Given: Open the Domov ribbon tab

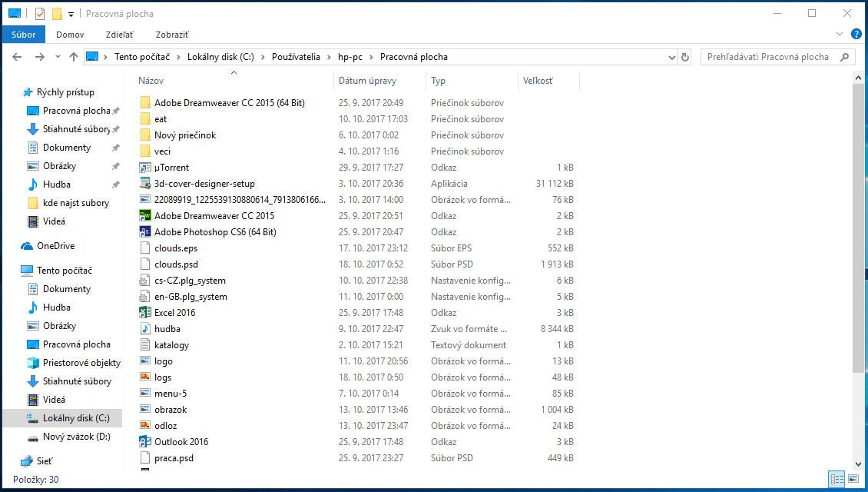Looking at the screenshot, I should pyautogui.click(x=70, y=35).
